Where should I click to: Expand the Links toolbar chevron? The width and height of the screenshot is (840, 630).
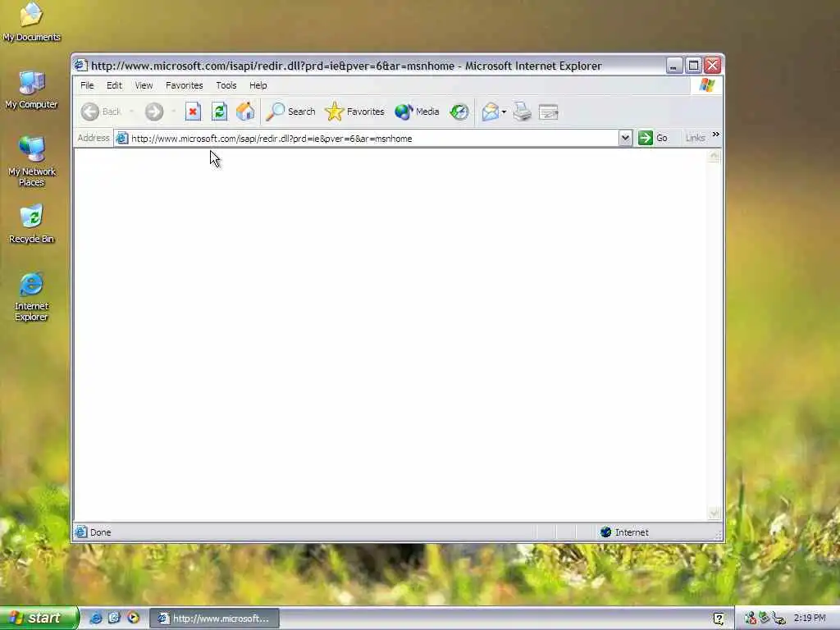tap(715, 135)
